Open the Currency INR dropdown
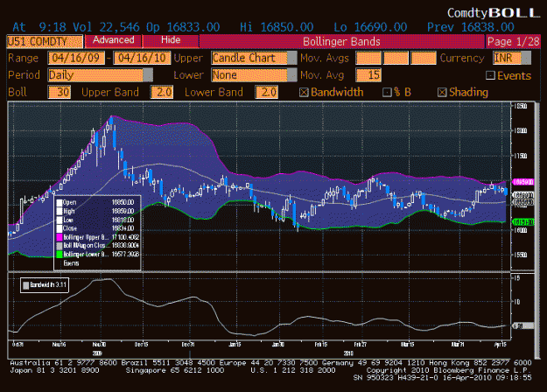Viewport: 547px width, 392px height. pyautogui.click(x=512, y=58)
